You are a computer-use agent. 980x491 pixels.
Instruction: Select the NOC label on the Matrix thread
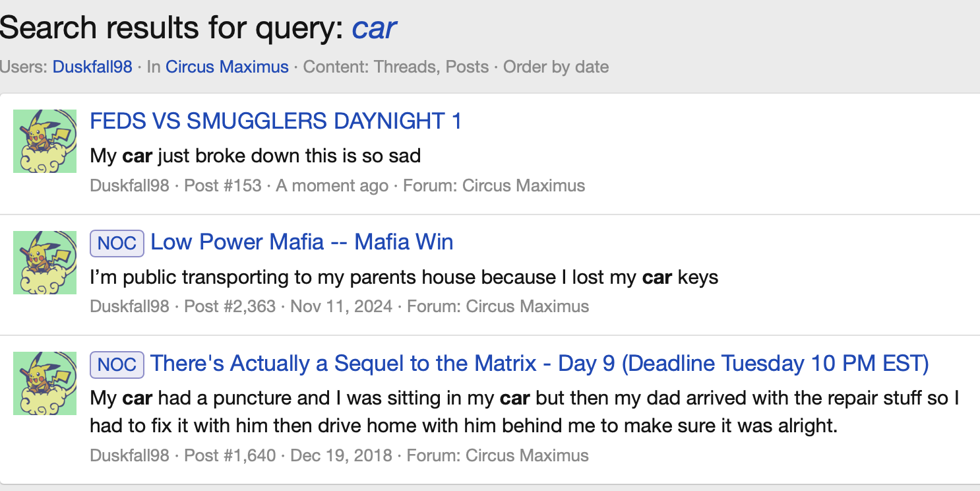pos(117,364)
